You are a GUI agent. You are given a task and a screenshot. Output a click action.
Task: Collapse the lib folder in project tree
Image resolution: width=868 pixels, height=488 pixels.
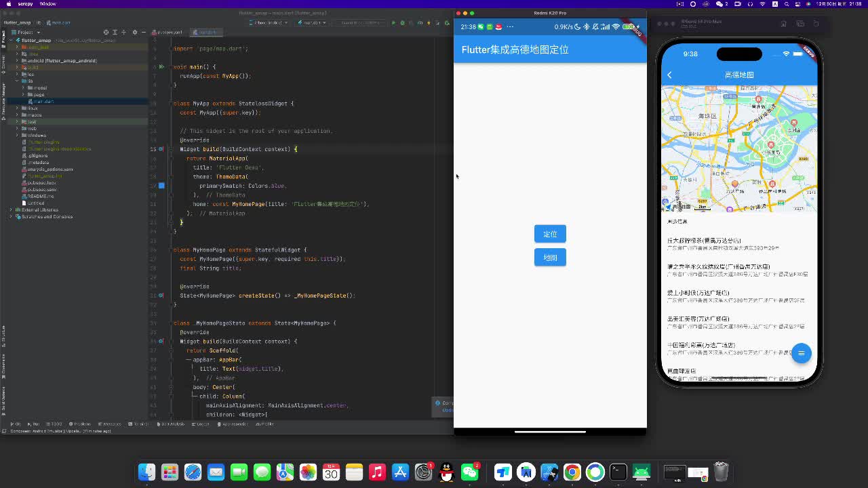[17, 81]
